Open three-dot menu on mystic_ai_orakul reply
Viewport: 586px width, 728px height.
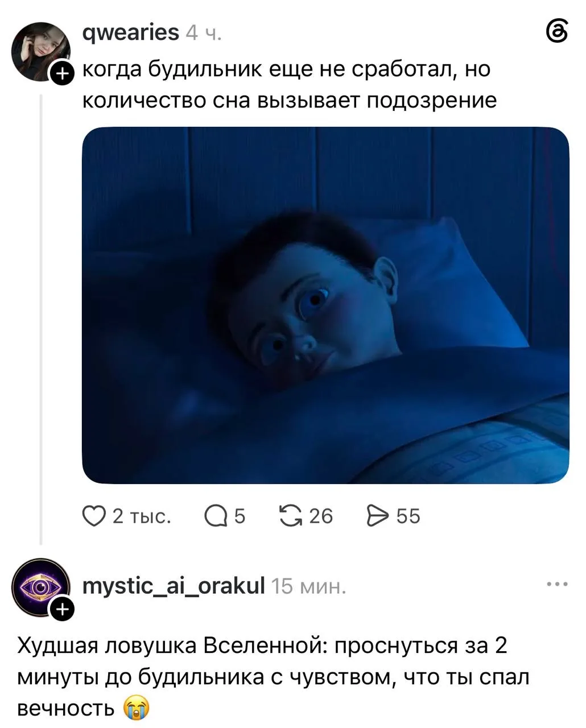click(556, 584)
